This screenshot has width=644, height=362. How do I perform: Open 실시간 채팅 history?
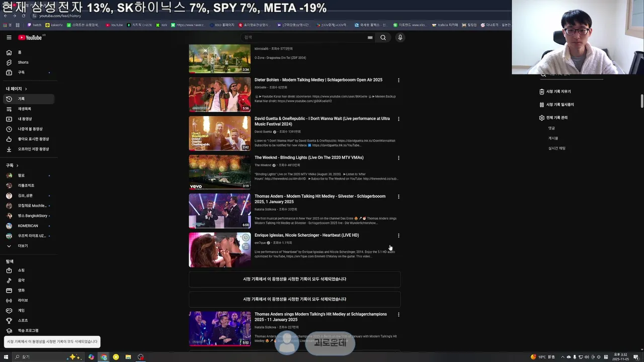coord(556,148)
